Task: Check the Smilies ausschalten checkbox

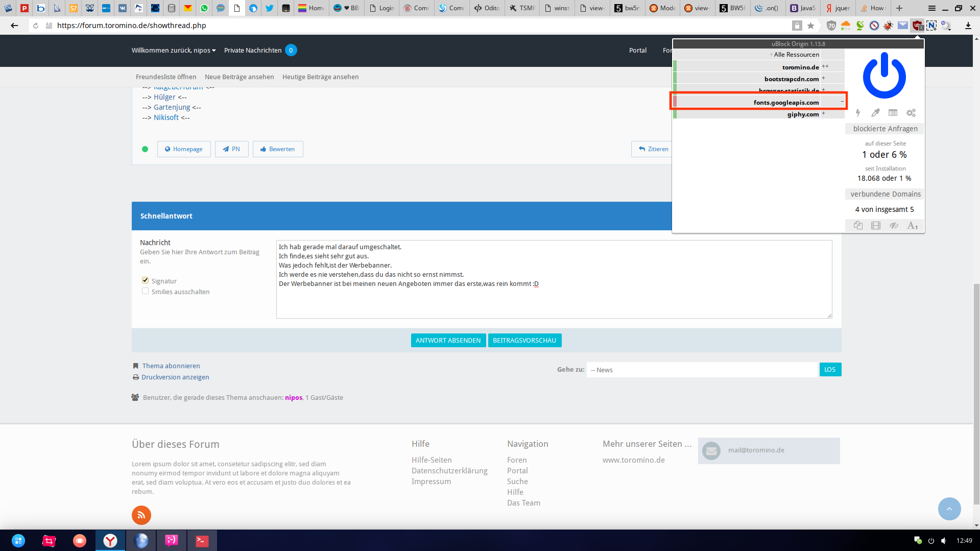Action: (146, 291)
